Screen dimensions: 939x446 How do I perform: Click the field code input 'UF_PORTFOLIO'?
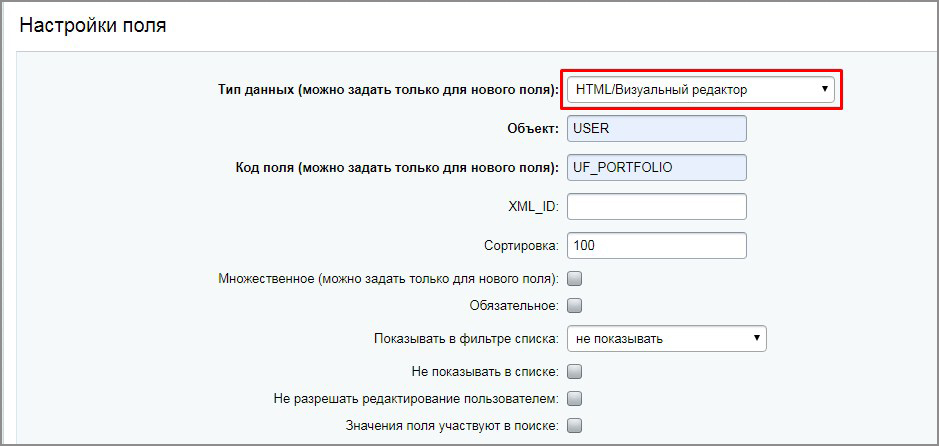point(656,167)
